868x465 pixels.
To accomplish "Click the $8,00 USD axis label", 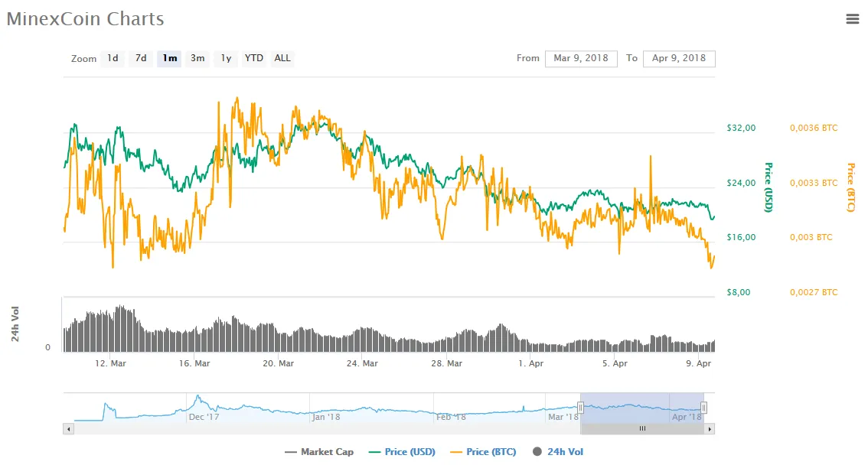I will click(x=739, y=292).
